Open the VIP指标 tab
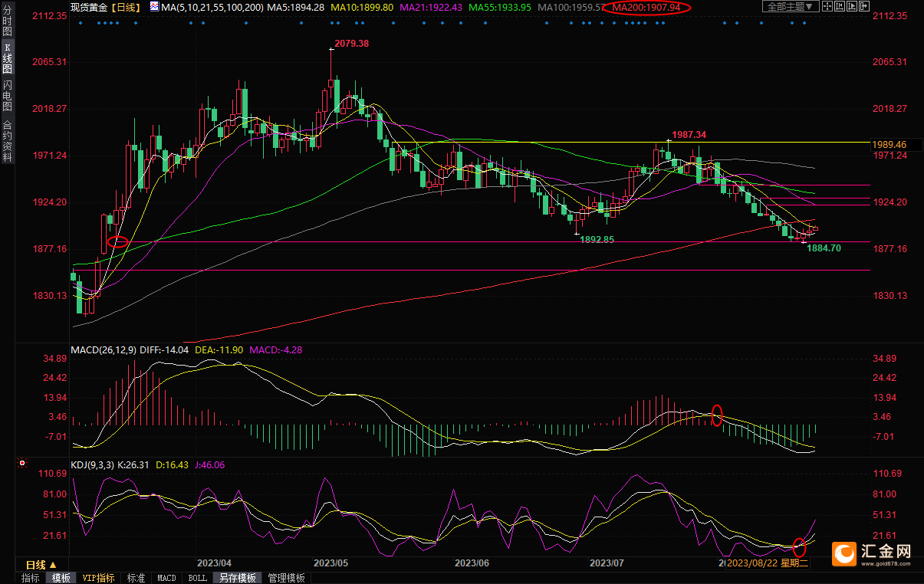 click(98, 578)
